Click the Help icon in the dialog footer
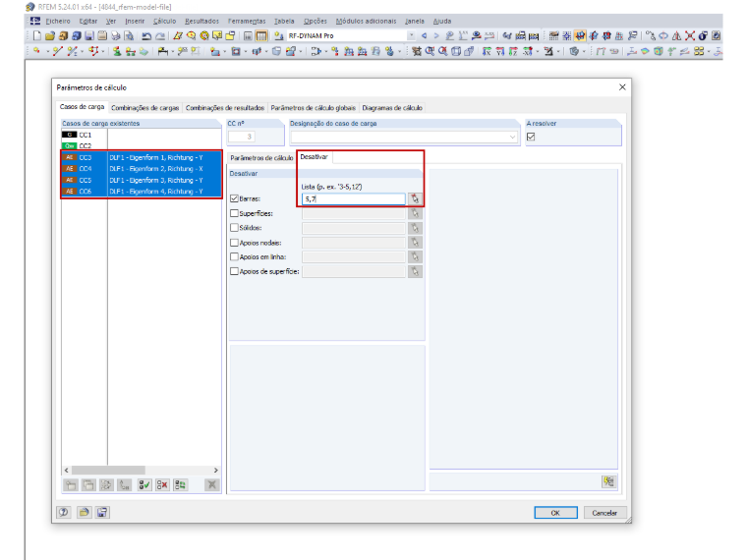The width and height of the screenshot is (747, 560). pos(64,512)
